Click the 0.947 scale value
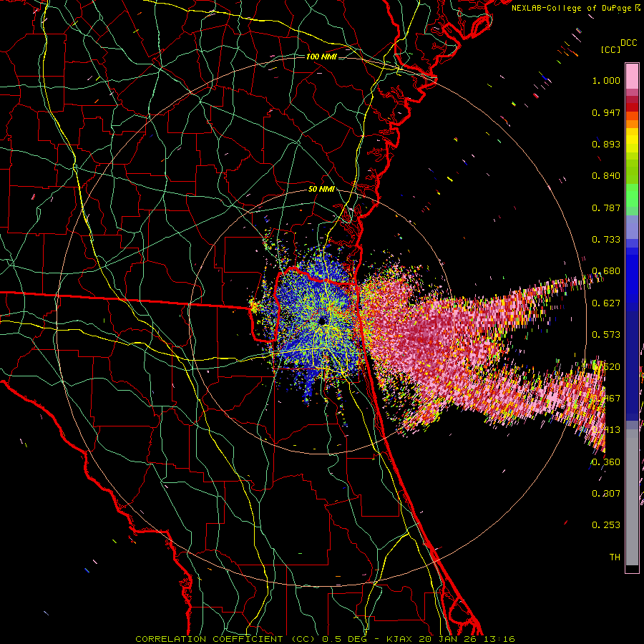Screen dimensions: 644x644 (606, 112)
